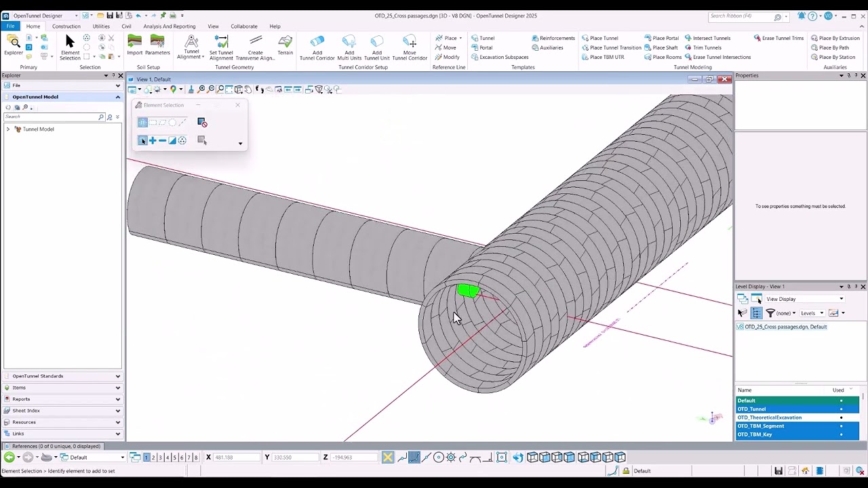Switch to Analysis And Reporting tab

170,26
